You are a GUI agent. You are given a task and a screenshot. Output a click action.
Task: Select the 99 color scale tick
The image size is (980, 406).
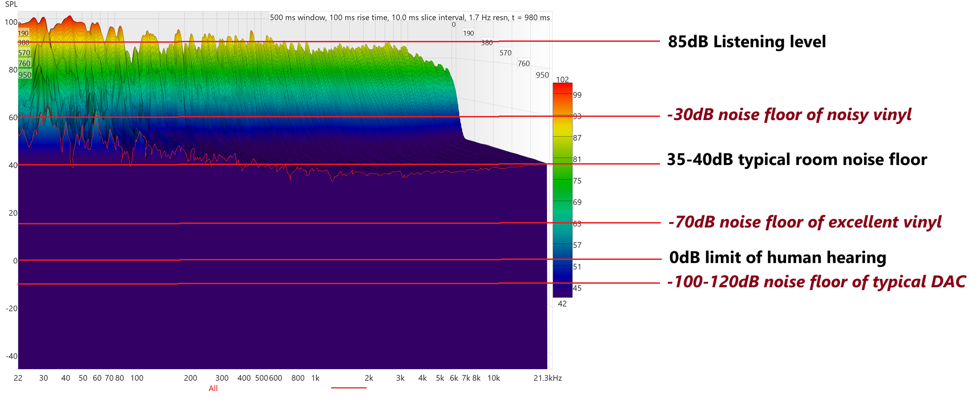click(577, 95)
